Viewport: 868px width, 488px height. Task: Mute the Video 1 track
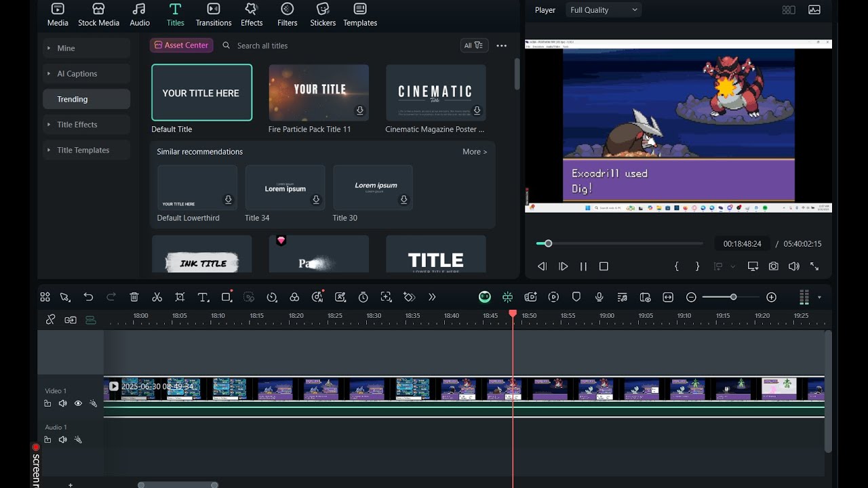tap(62, 403)
